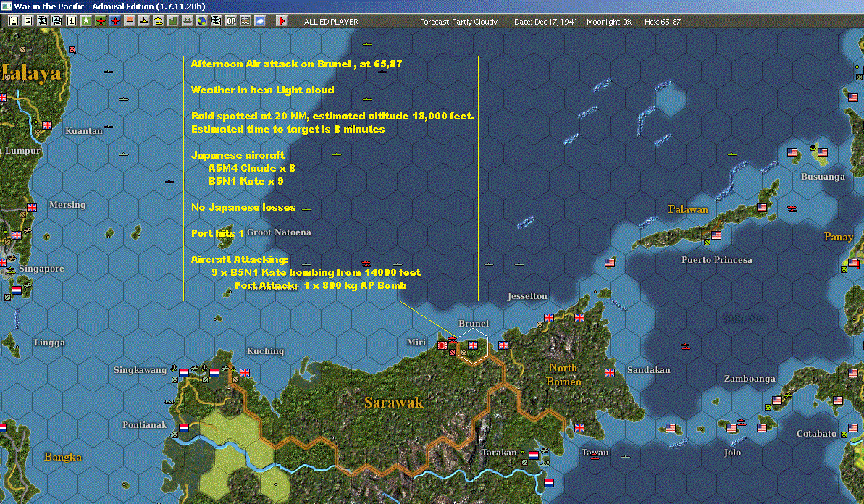
Task: Click the Palawan island label
Action: tap(688, 209)
